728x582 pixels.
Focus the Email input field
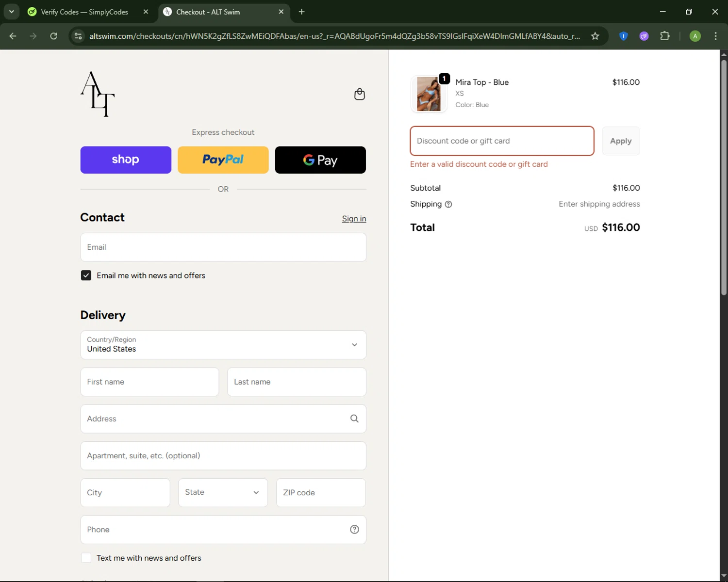point(223,247)
